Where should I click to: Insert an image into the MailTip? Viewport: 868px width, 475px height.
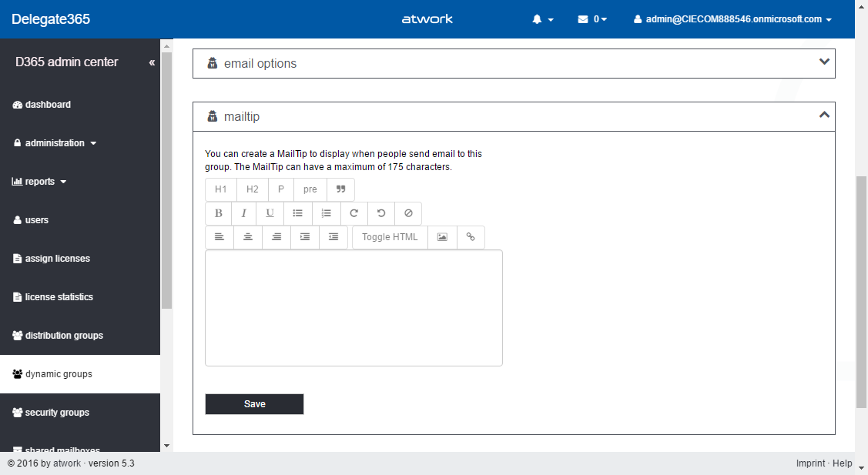[x=442, y=237]
